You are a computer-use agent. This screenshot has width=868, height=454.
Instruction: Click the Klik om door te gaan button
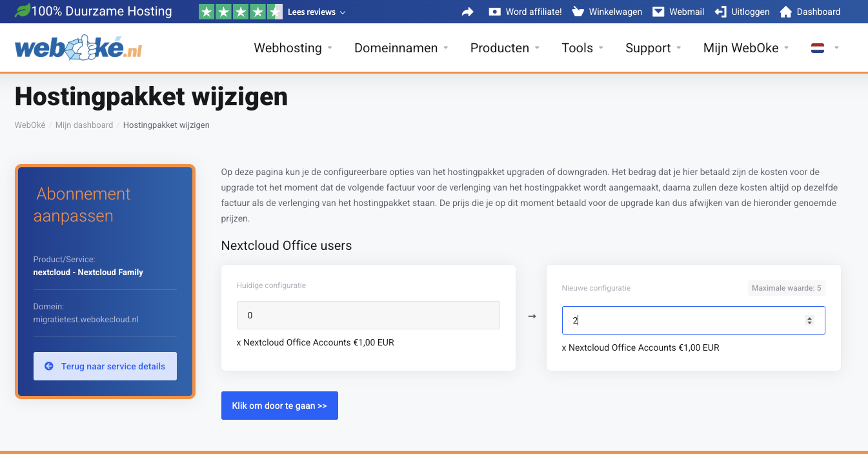pos(279,406)
